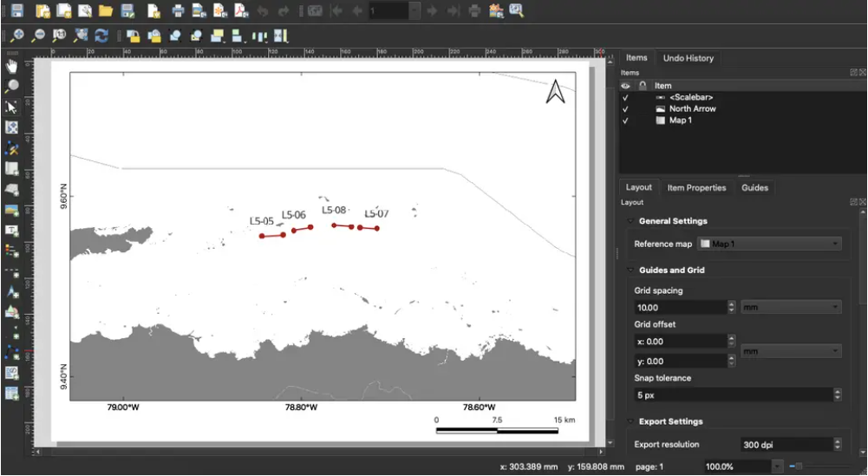Viewport: 868px width, 476px height.
Task: Switch to the Undo History tab
Action: (689, 58)
